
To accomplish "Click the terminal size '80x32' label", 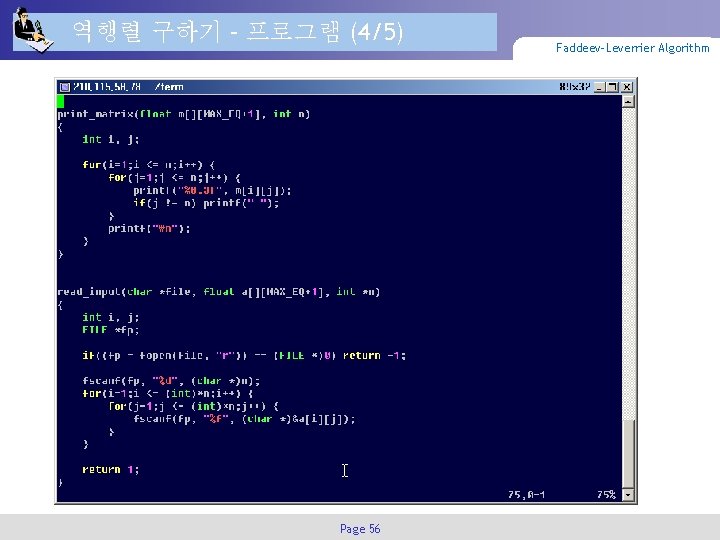I will click(x=574, y=87).
